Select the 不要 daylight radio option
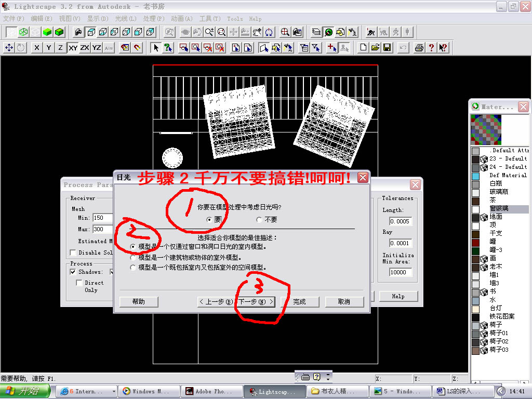The image size is (532, 399). tap(259, 220)
